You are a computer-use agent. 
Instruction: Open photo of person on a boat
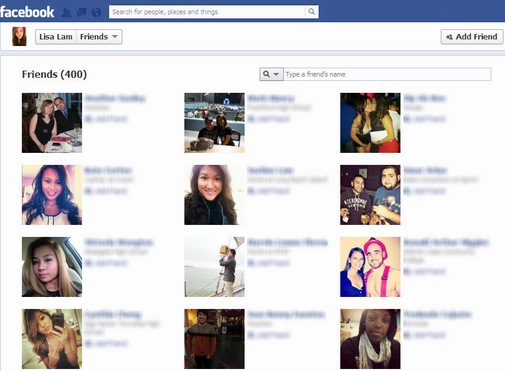pos(214,267)
